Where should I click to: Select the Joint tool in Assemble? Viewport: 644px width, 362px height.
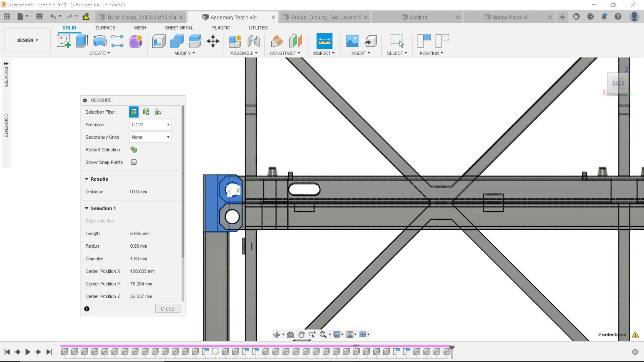point(254,41)
